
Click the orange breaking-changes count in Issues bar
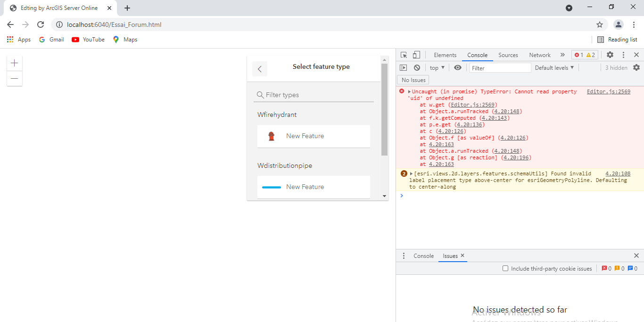click(x=619, y=269)
